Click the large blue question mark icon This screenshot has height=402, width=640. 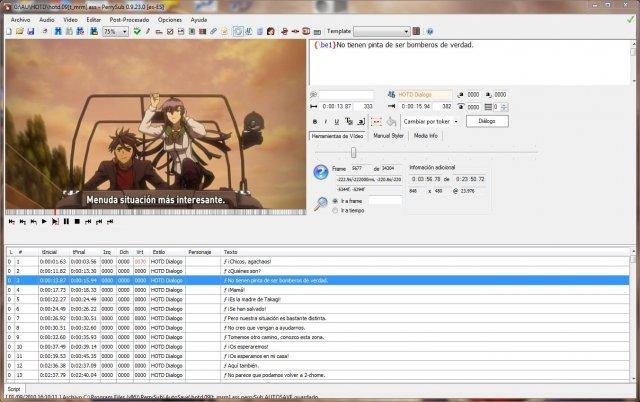click(x=321, y=172)
